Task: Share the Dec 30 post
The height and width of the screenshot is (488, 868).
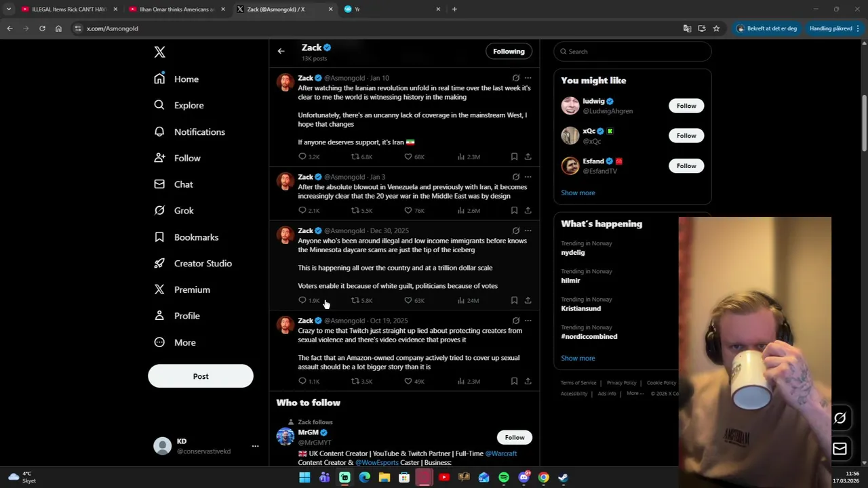Action: [x=528, y=300]
